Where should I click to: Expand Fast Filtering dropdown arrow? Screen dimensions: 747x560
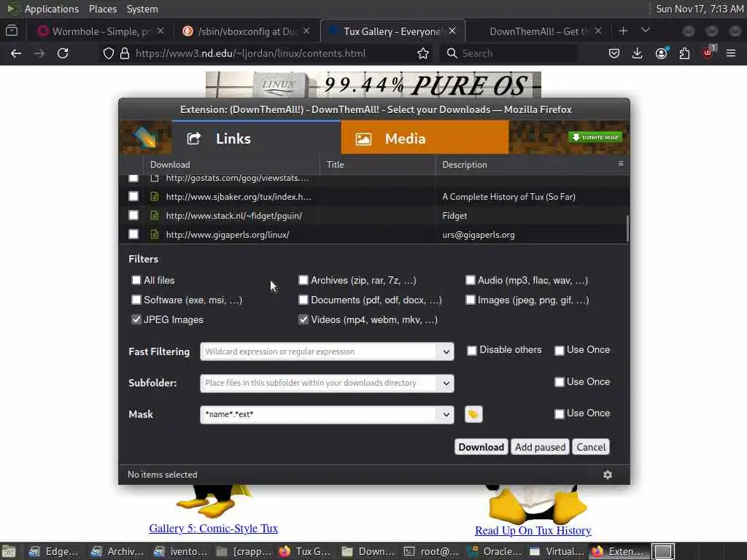[x=446, y=351]
